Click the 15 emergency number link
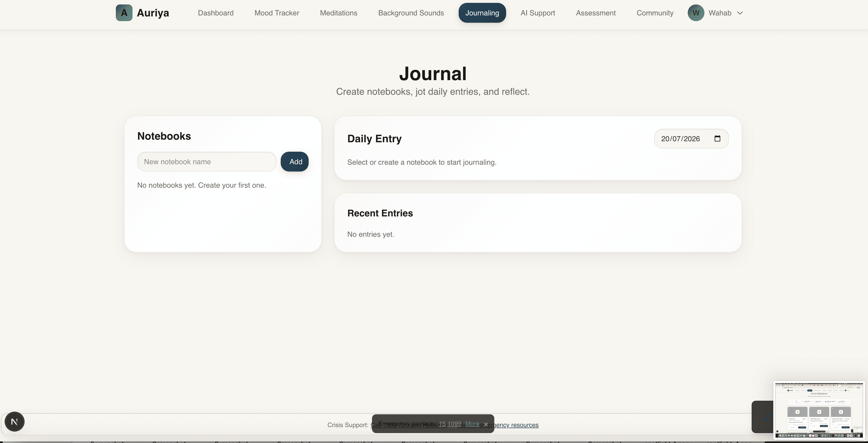 (442, 424)
